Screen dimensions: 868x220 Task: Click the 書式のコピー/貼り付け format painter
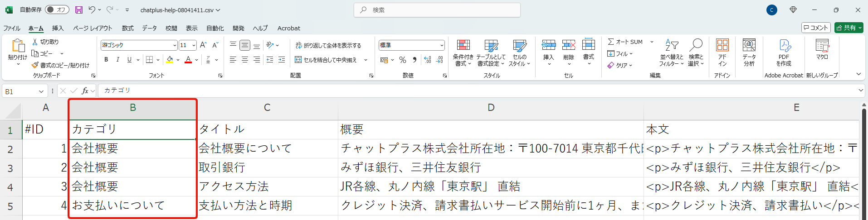click(60, 65)
